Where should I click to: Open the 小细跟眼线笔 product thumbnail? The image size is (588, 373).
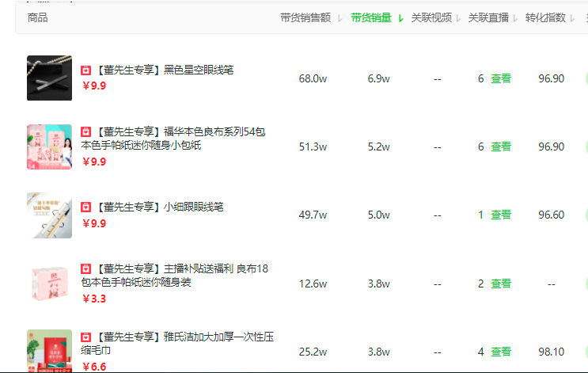click(x=50, y=215)
